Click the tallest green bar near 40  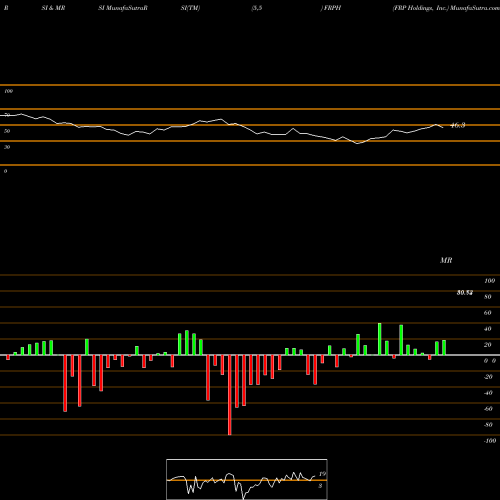coord(379,339)
